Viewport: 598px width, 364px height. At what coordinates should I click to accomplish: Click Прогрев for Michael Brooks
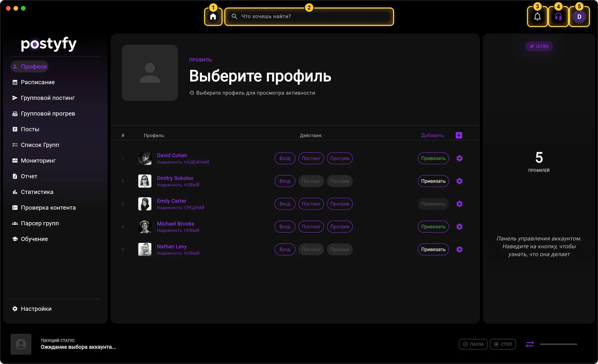click(x=340, y=227)
